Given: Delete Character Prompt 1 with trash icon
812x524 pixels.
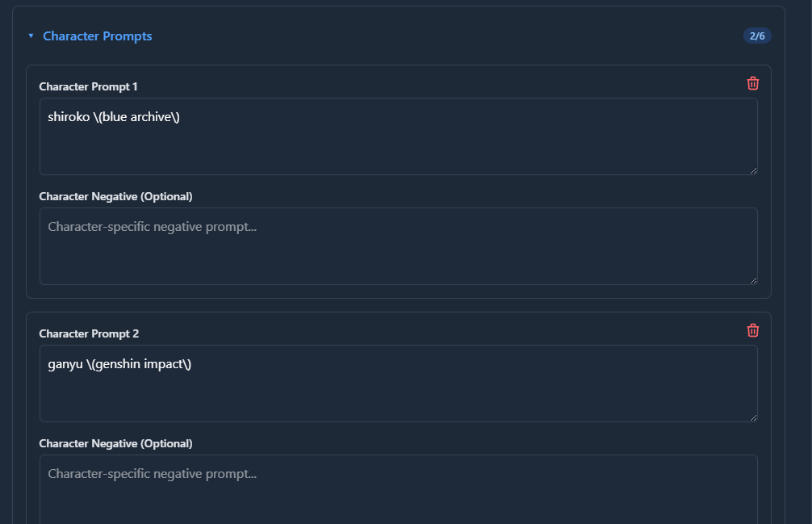Looking at the screenshot, I should pos(753,83).
